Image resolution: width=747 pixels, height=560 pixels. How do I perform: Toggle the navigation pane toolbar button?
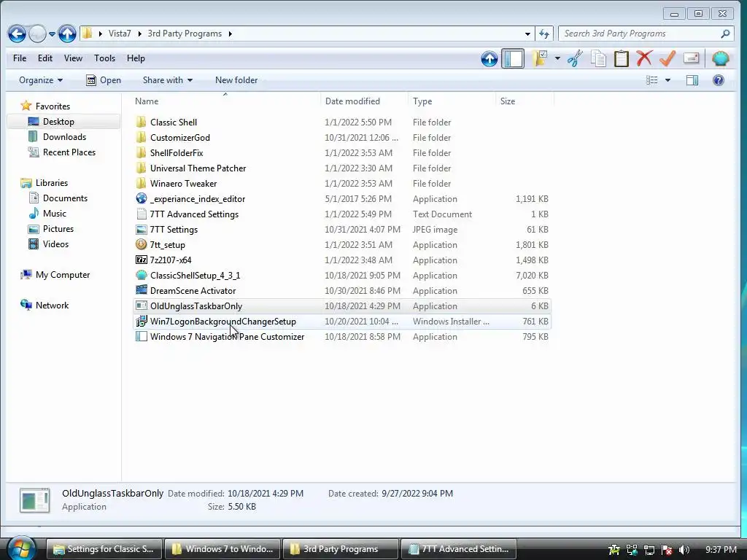click(x=513, y=58)
